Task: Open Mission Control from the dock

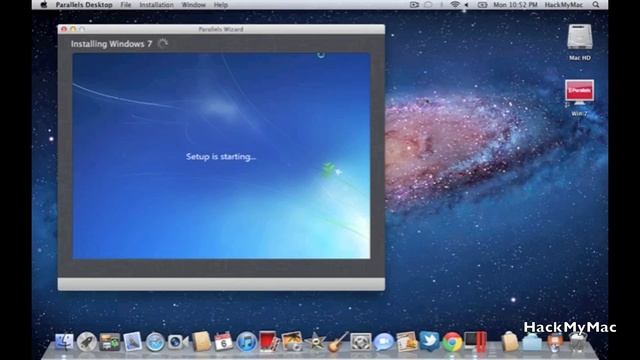Action: [x=109, y=342]
